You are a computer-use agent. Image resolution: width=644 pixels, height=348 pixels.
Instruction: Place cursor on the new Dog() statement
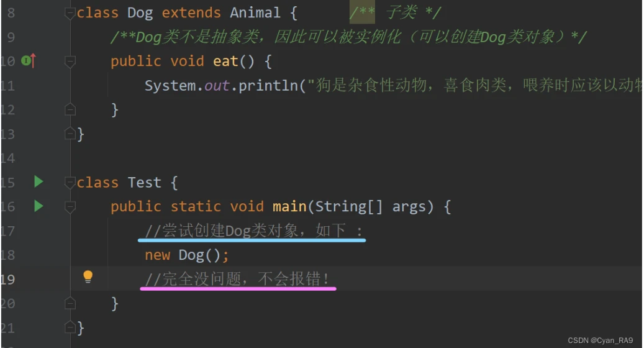[187, 255]
